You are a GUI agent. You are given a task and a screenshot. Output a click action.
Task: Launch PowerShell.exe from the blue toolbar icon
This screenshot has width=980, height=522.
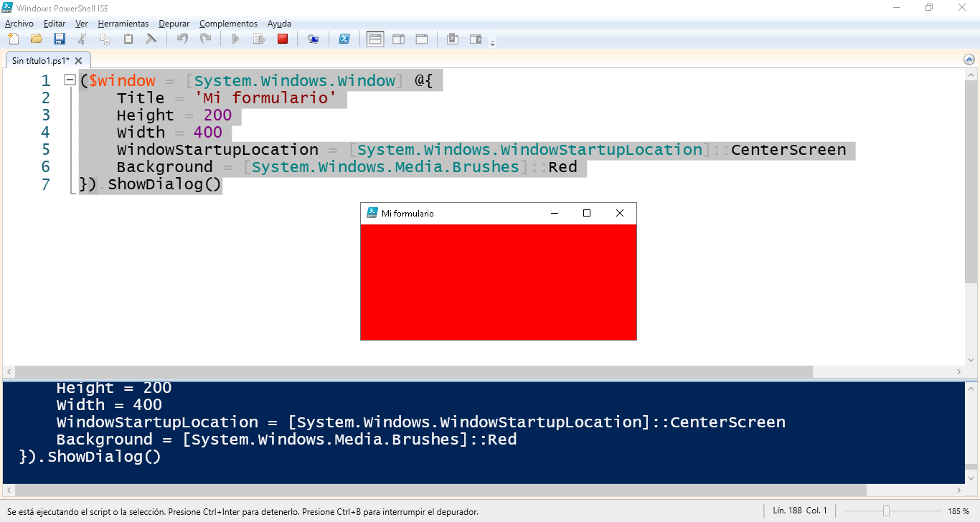click(x=344, y=39)
